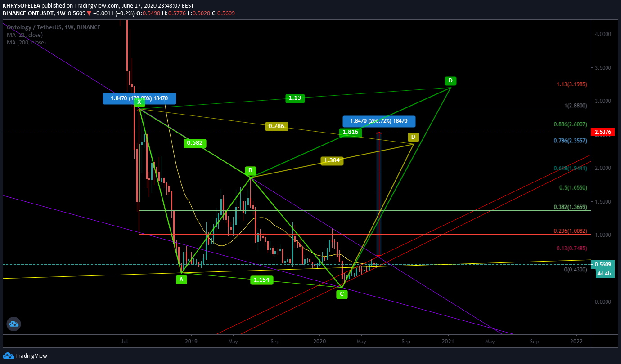Click the 2020 time axis label

point(319,342)
